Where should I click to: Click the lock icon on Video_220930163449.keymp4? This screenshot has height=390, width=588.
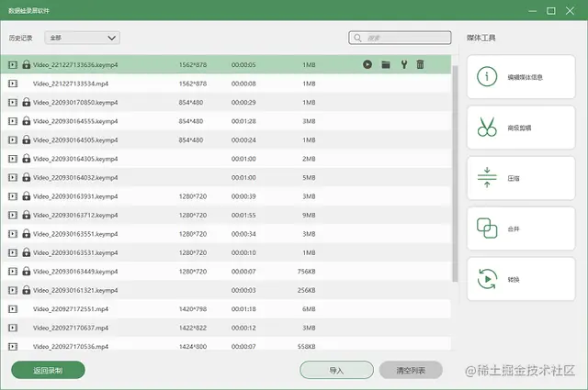[27, 271]
